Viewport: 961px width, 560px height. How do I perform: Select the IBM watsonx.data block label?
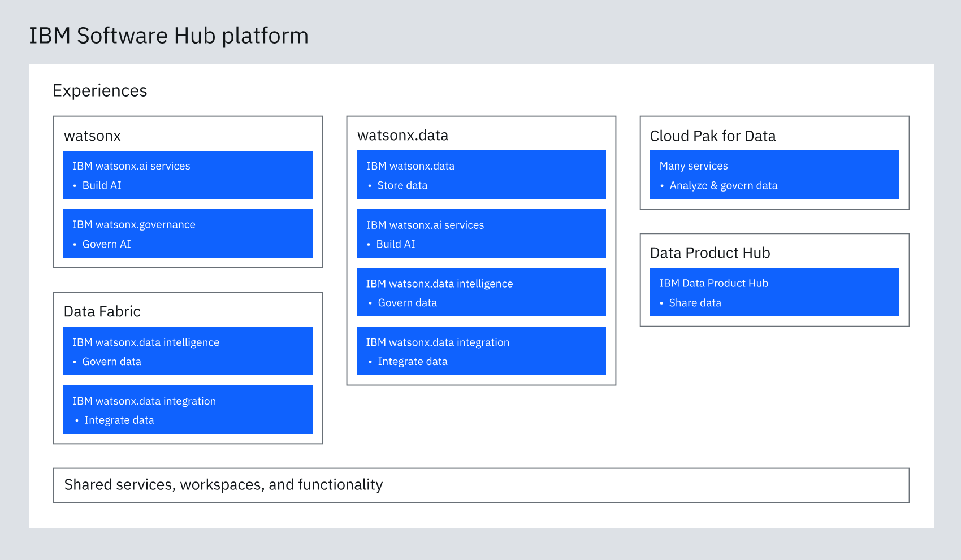[x=410, y=166]
